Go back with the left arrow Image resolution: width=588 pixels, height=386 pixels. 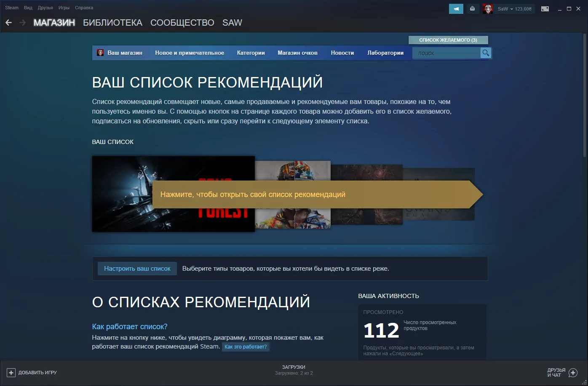(x=8, y=23)
